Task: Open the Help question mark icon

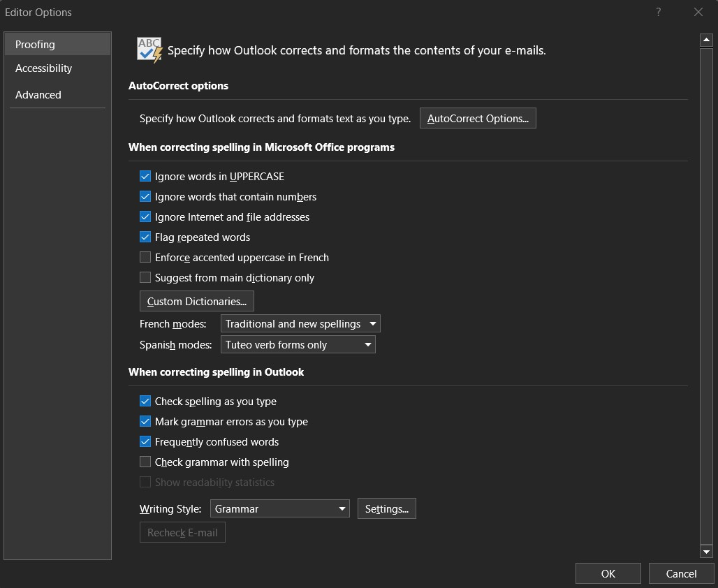Action: [657, 12]
